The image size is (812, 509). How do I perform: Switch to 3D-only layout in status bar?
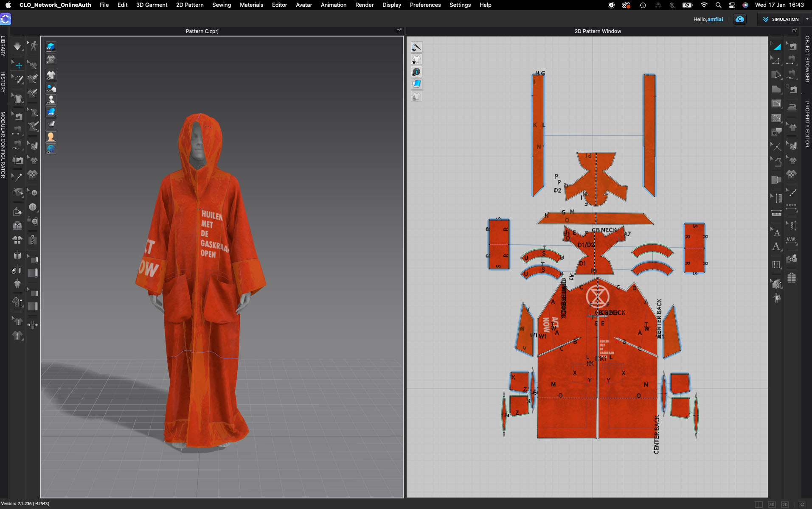(772, 504)
